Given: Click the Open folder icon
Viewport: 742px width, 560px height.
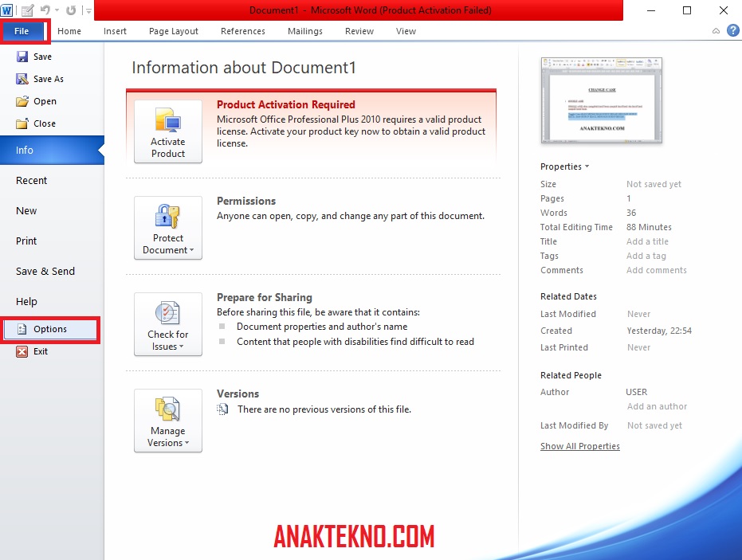Looking at the screenshot, I should [22, 101].
